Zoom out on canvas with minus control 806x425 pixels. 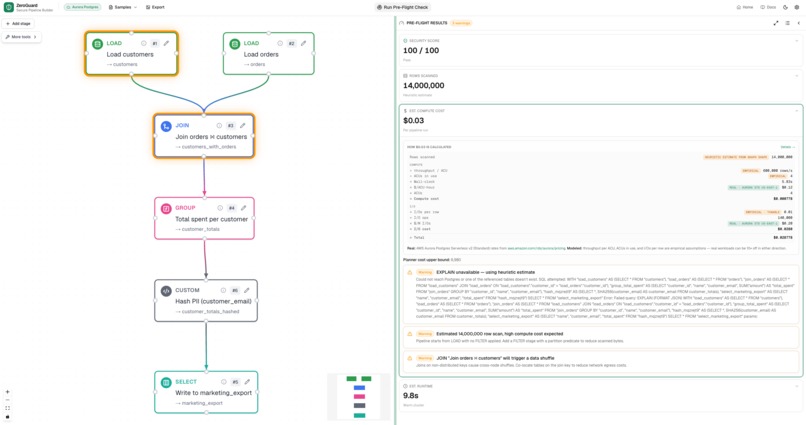(x=7, y=400)
